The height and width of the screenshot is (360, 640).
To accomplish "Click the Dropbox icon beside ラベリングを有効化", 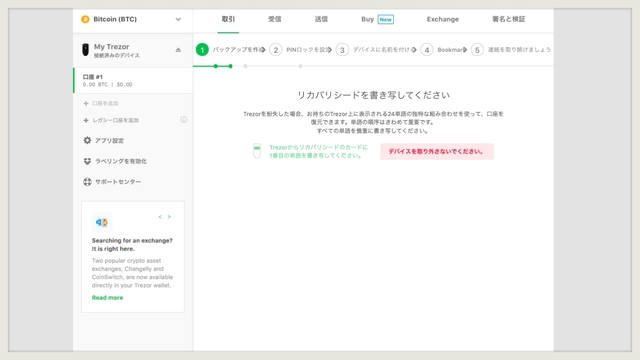I will click(87, 161).
